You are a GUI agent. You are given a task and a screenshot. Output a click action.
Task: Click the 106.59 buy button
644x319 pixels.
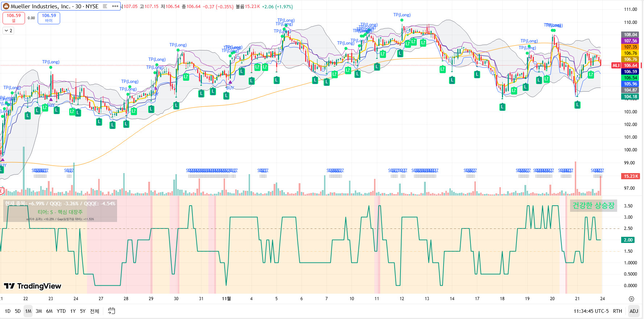point(49,18)
